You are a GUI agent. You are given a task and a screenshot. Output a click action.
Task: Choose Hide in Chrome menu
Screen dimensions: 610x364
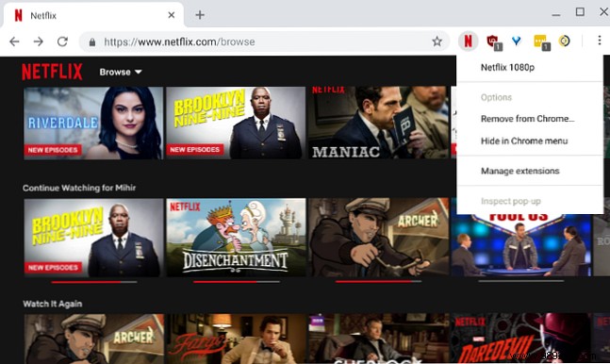(x=524, y=141)
